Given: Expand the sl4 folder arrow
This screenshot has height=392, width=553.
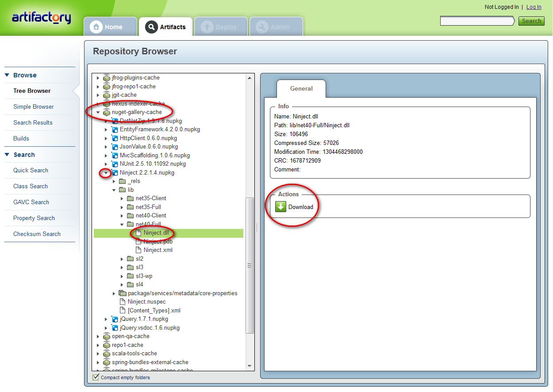Looking at the screenshot, I should pyautogui.click(x=122, y=285).
